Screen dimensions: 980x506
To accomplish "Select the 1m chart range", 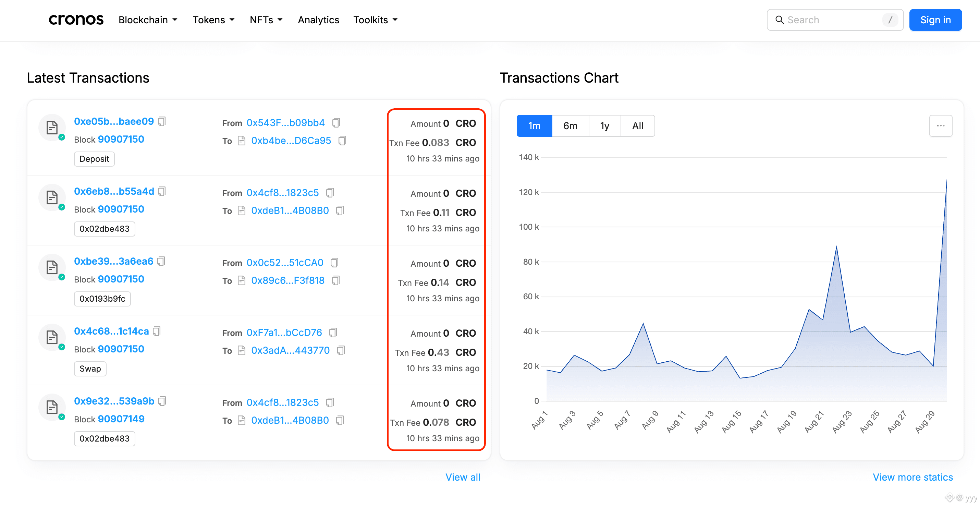I will coord(534,126).
